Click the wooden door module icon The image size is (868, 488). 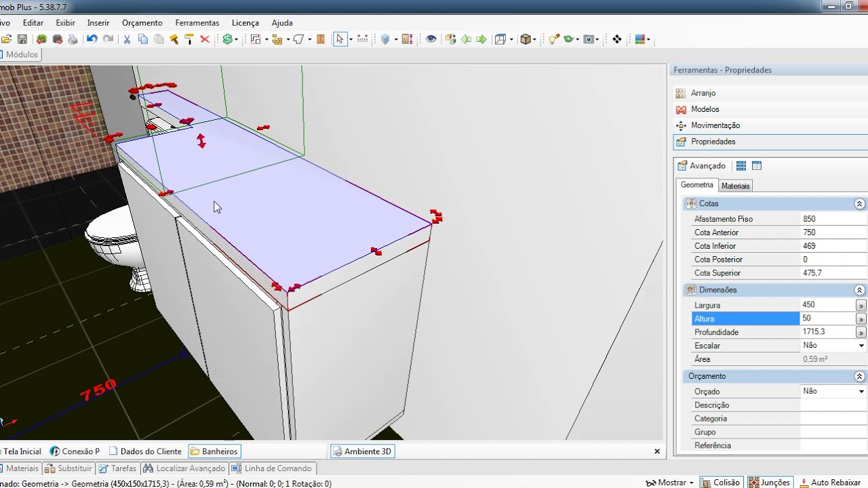(x=321, y=39)
